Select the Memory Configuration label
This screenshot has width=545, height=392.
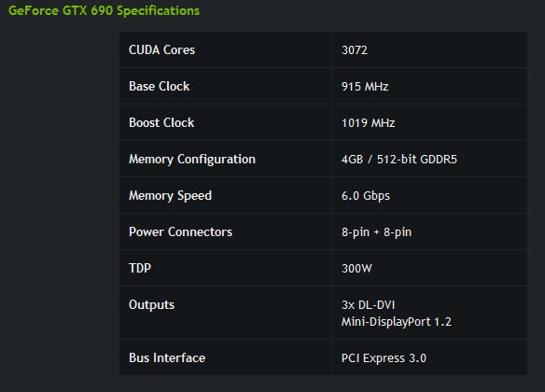[x=192, y=160]
